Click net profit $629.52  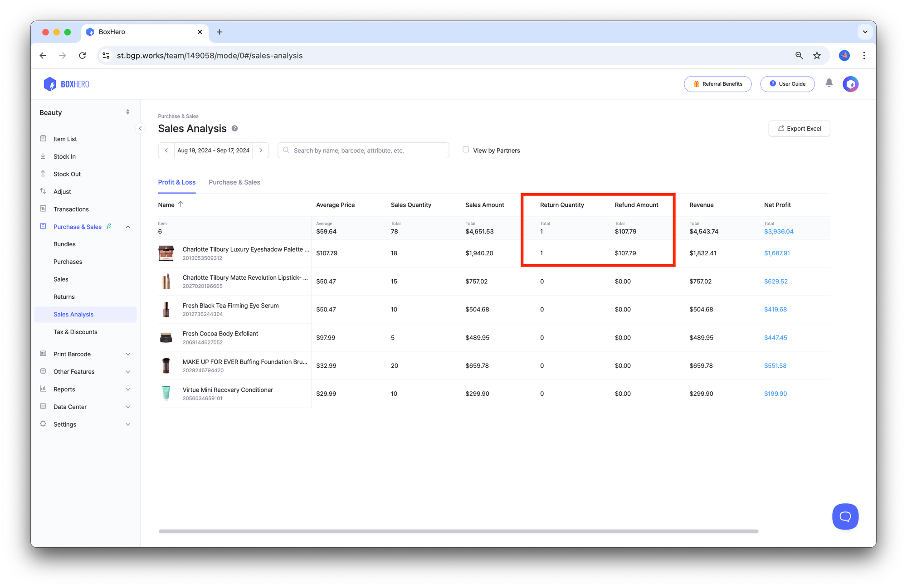[x=775, y=281]
